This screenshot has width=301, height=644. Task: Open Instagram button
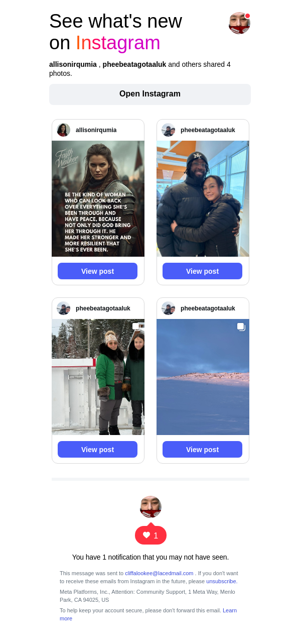150,94
